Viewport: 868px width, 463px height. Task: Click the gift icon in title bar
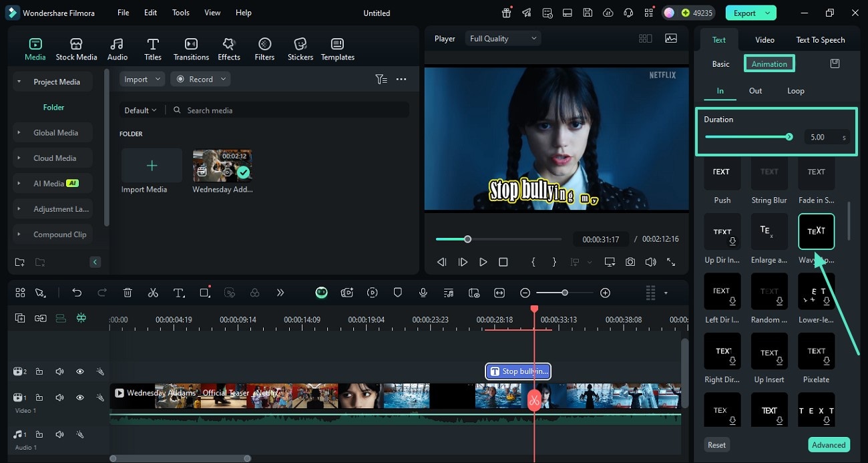tap(507, 13)
